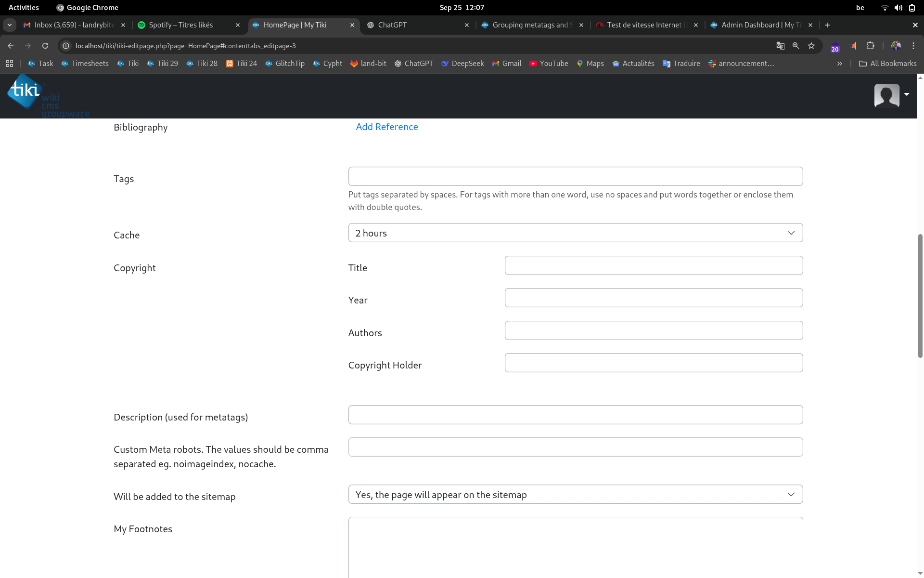The image size is (924, 578).
Task: Open the Tiki 28 bookmark
Action: point(202,64)
